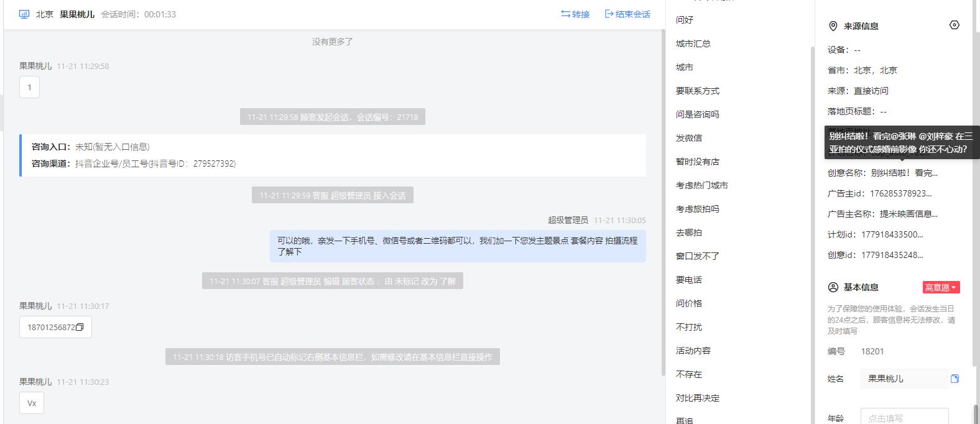Screen dimensions: 980x424
Task: Click visitor message bubble containing 1
Action: point(29,87)
